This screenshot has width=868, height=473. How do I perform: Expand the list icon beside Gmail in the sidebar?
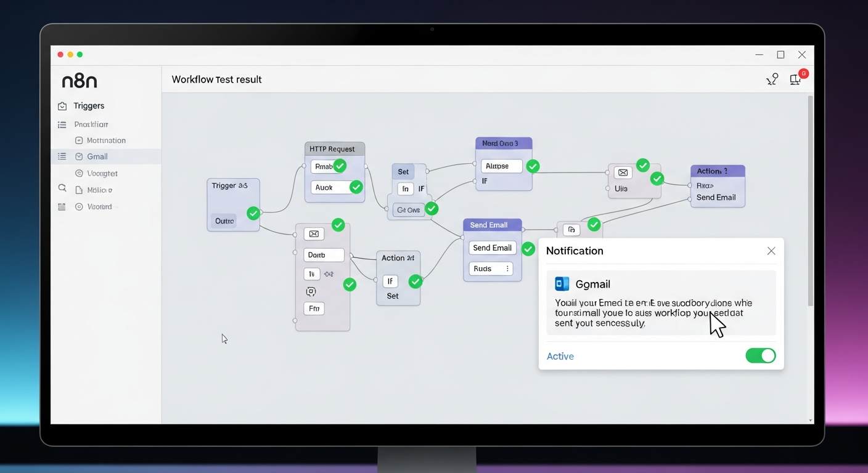click(62, 156)
